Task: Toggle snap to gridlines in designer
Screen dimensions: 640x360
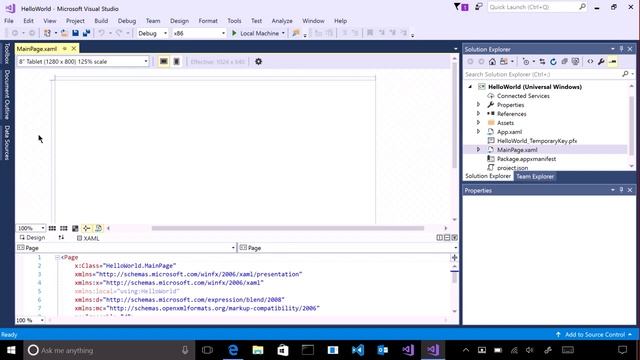Action: click(x=64, y=228)
